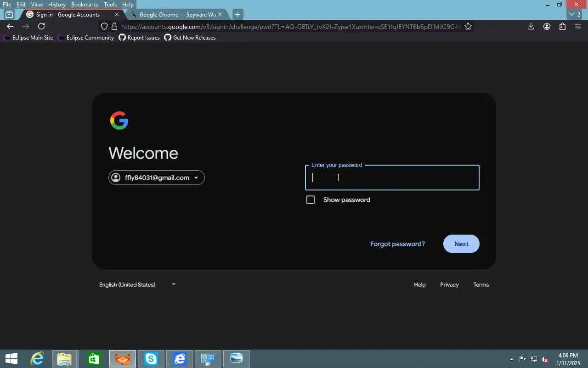Click the active orange browser taskbar icon

[123, 359]
